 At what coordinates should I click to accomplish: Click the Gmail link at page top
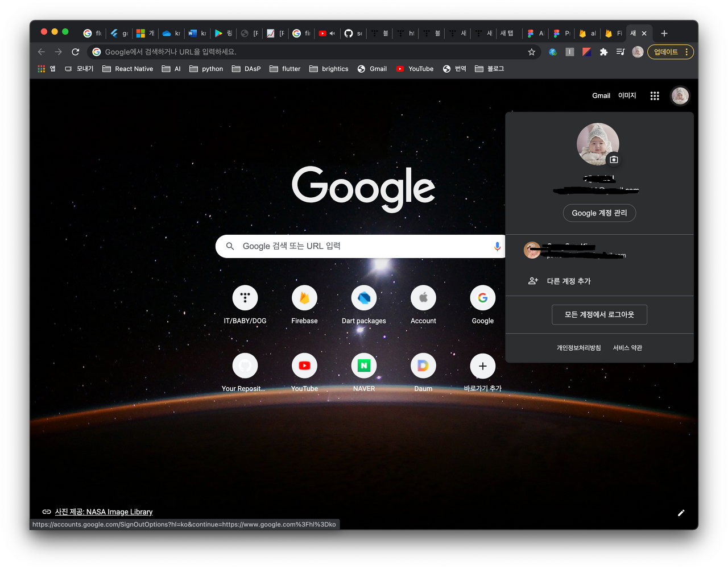point(601,95)
